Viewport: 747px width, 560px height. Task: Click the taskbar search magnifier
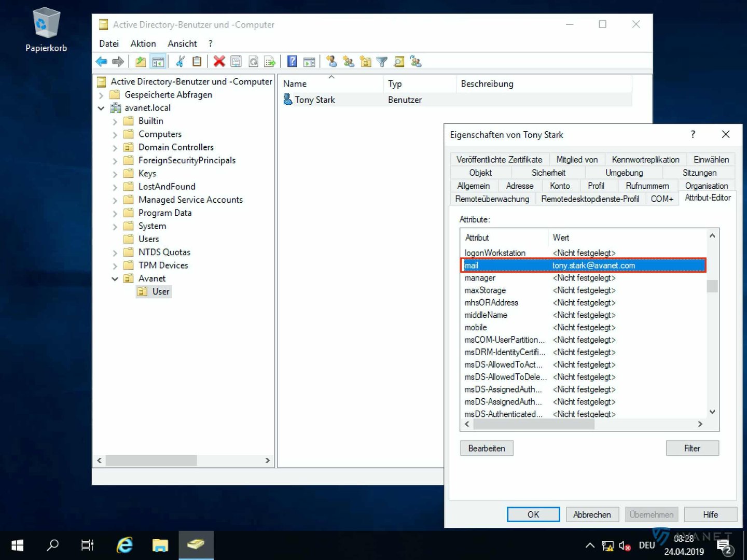(52, 545)
